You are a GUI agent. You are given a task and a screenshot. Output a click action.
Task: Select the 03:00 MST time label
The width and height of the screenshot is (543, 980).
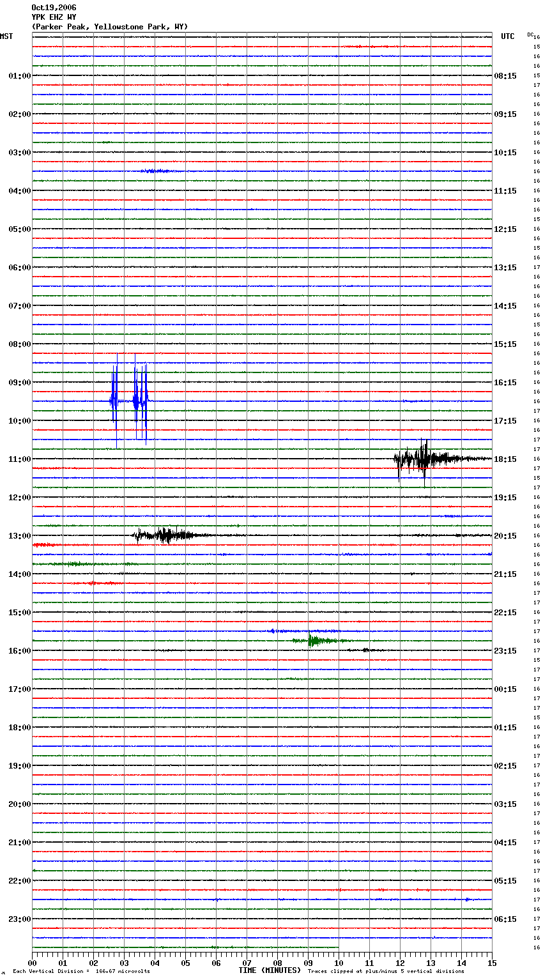pyautogui.click(x=20, y=153)
